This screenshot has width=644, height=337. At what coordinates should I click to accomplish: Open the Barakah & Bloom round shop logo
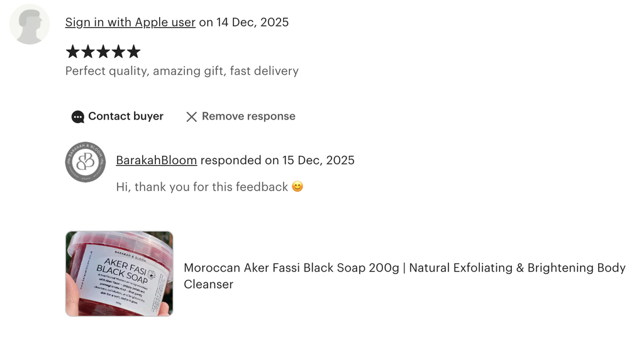pos(85,162)
